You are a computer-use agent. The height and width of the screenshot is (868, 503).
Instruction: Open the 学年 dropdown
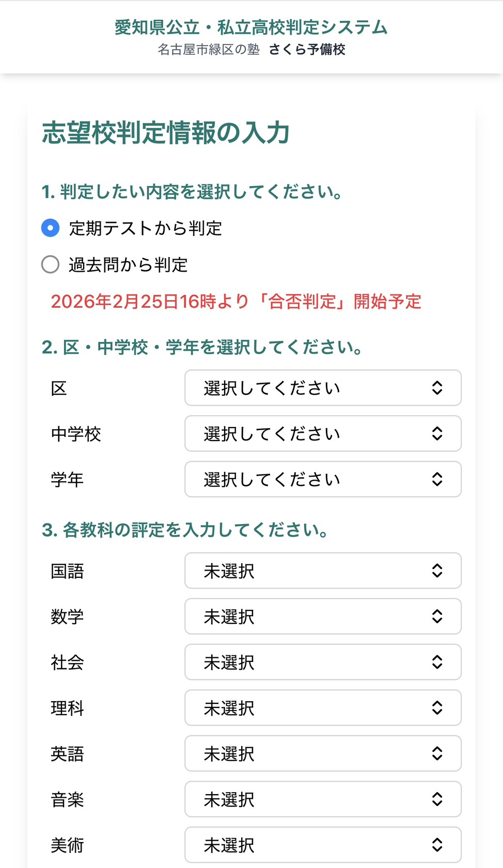coord(322,479)
